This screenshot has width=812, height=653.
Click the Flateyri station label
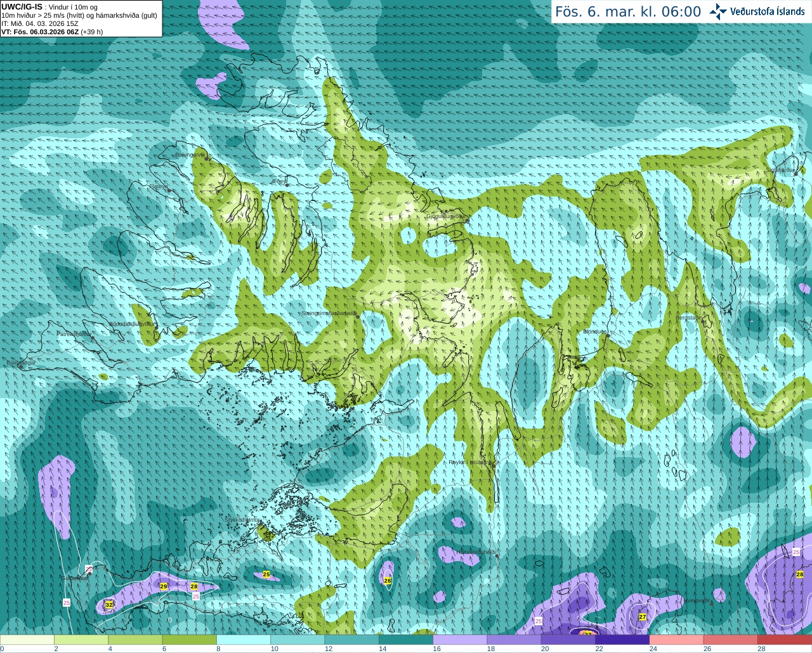pyautogui.click(x=158, y=186)
